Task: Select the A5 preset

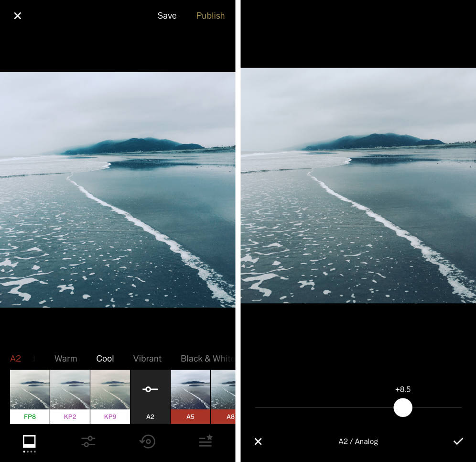Action: coord(190,396)
